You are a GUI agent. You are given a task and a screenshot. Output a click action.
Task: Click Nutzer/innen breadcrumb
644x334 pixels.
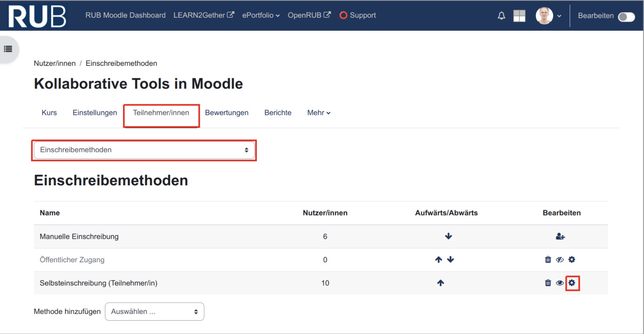(55, 63)
